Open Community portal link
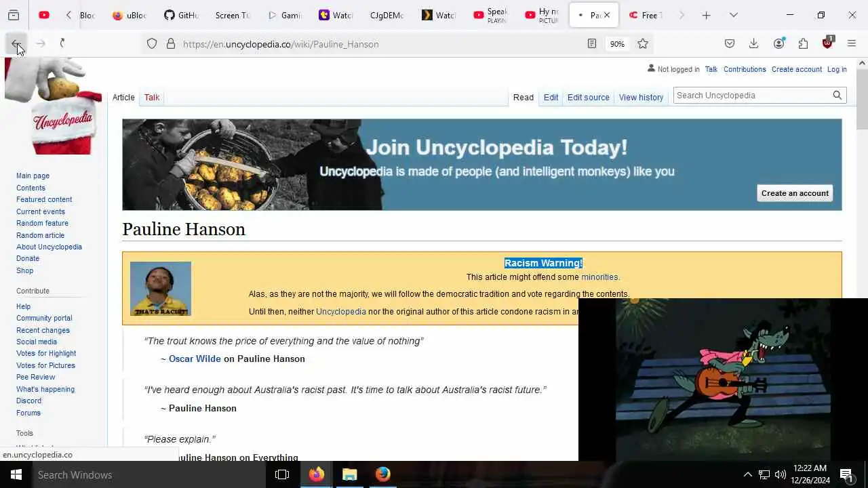868x488 pixels. [x=44, y=318]
